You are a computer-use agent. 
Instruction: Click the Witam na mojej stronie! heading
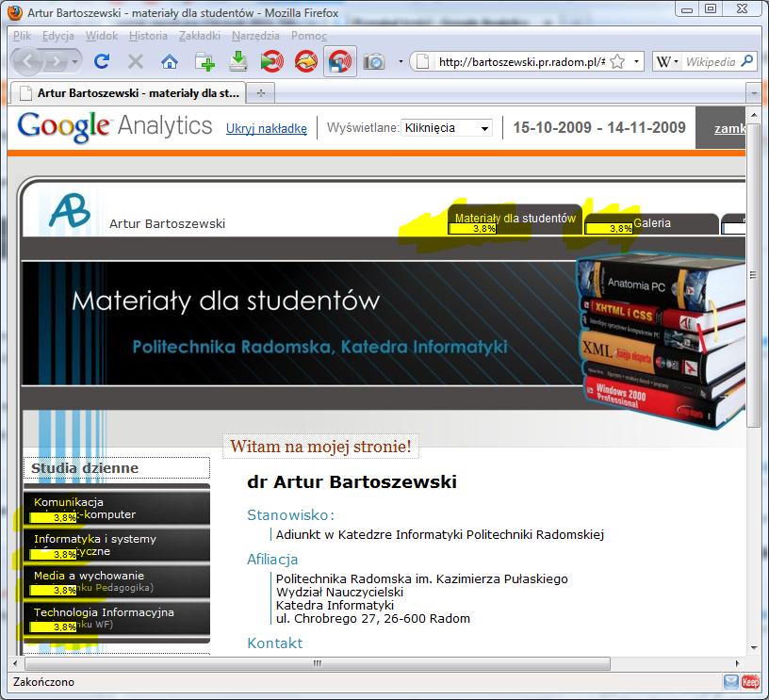click(320, 447)
